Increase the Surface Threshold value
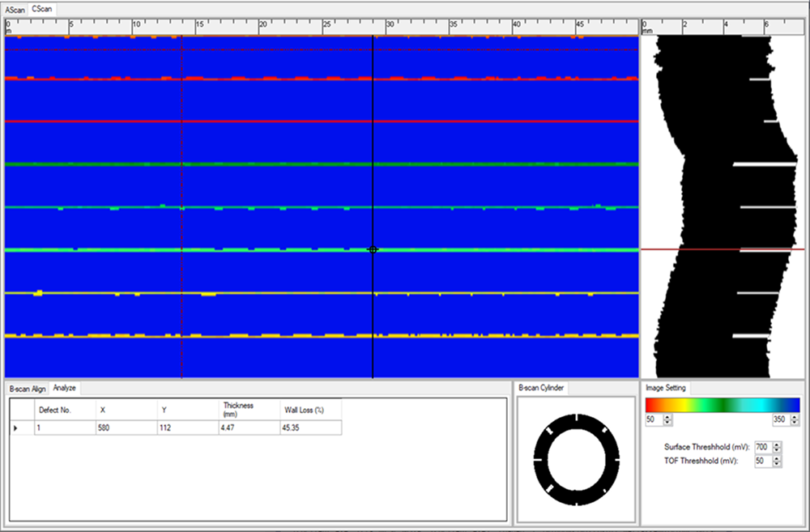This screenshot has width=810, height=532. tap(777, 445)
